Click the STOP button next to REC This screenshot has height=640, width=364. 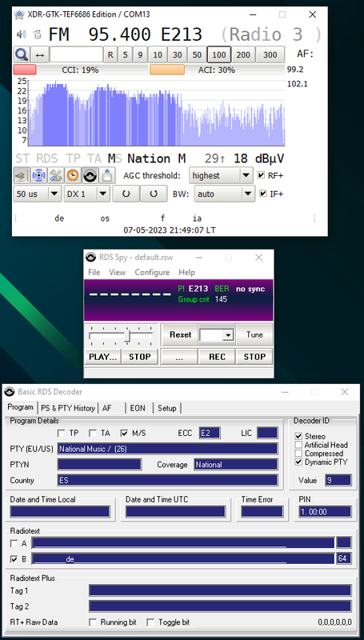(254, 357)
